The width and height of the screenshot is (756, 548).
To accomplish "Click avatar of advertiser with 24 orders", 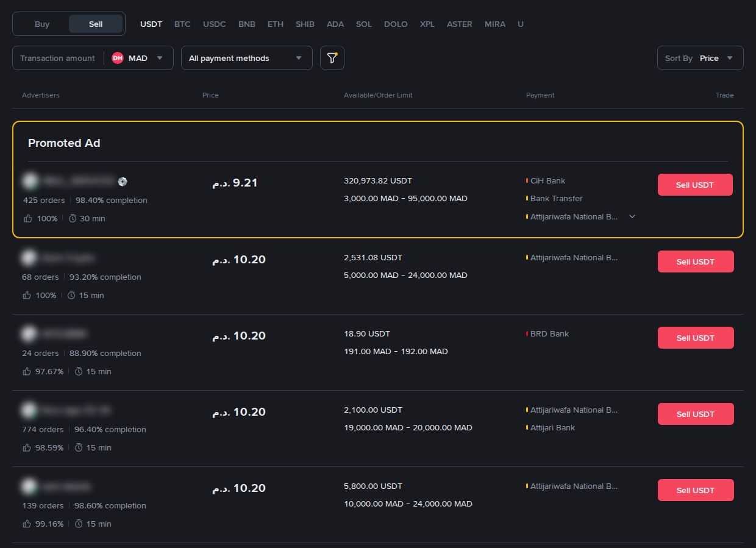I will click(x=28, y=334).
